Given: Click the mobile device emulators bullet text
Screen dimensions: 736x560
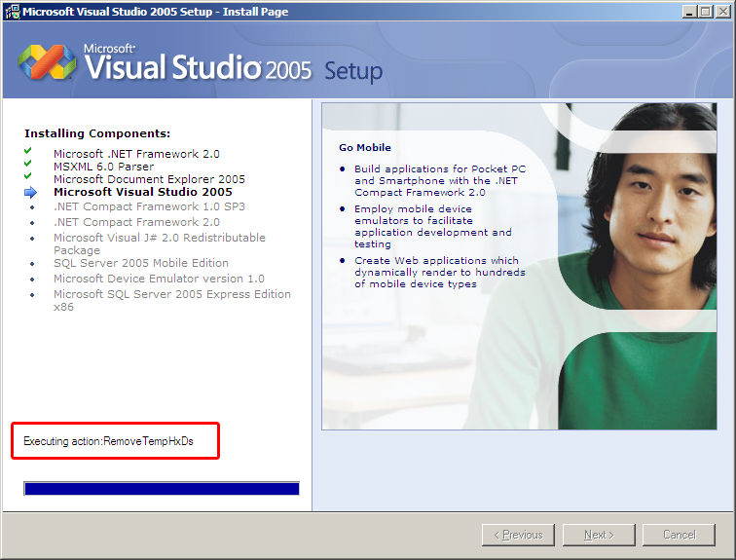Looking at the screenshot, I should pyautogui.click(x=433, y=226).
